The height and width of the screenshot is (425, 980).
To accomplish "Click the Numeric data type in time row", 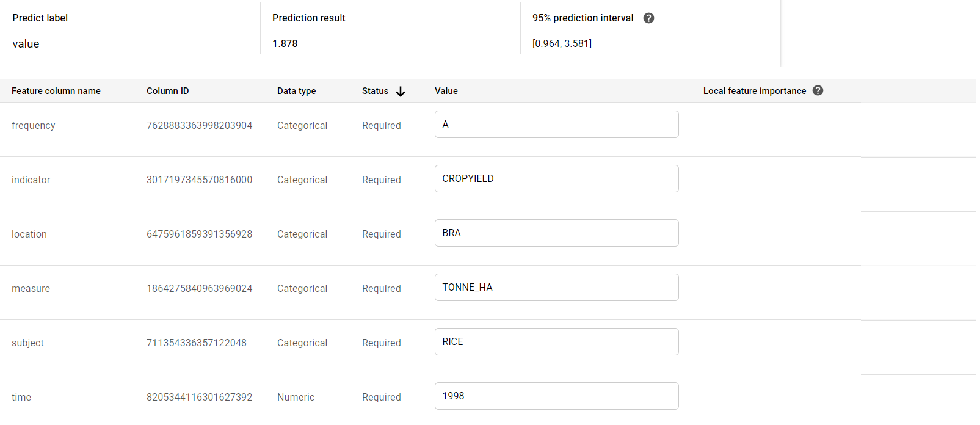I will pos(296,398).
